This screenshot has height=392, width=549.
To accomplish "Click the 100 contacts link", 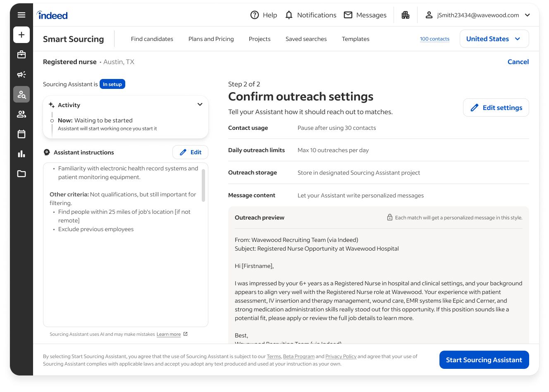I will coord(434,39).
